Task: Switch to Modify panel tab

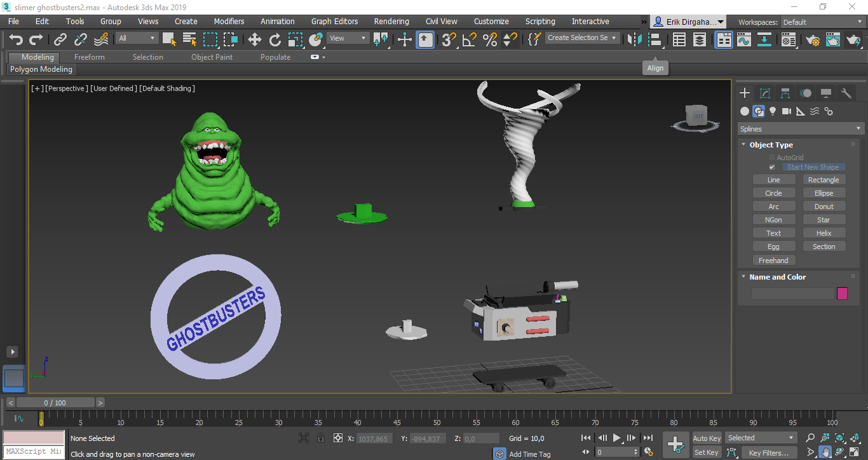Action: click(765, 93)
